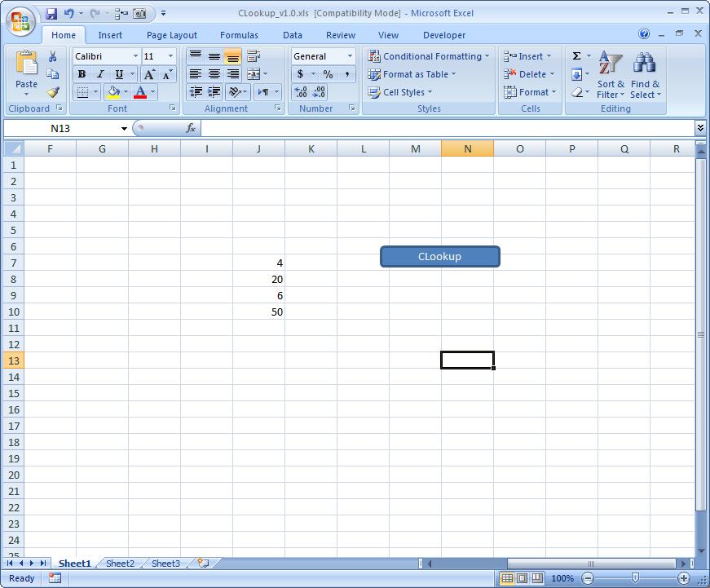Click Decrease Decimal
Viewport: 710px width, 588px height.
[320, 92]
